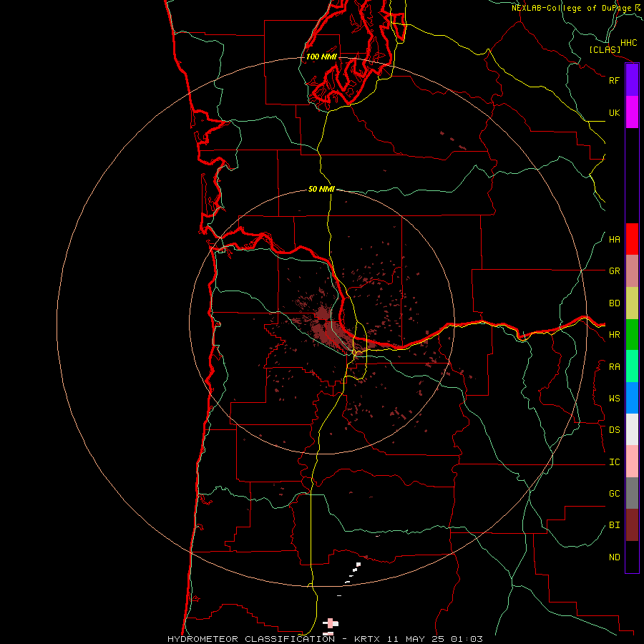The image size is (644, 644).
Task: Click the DS legend label
Action: click(x=614, y=430)
